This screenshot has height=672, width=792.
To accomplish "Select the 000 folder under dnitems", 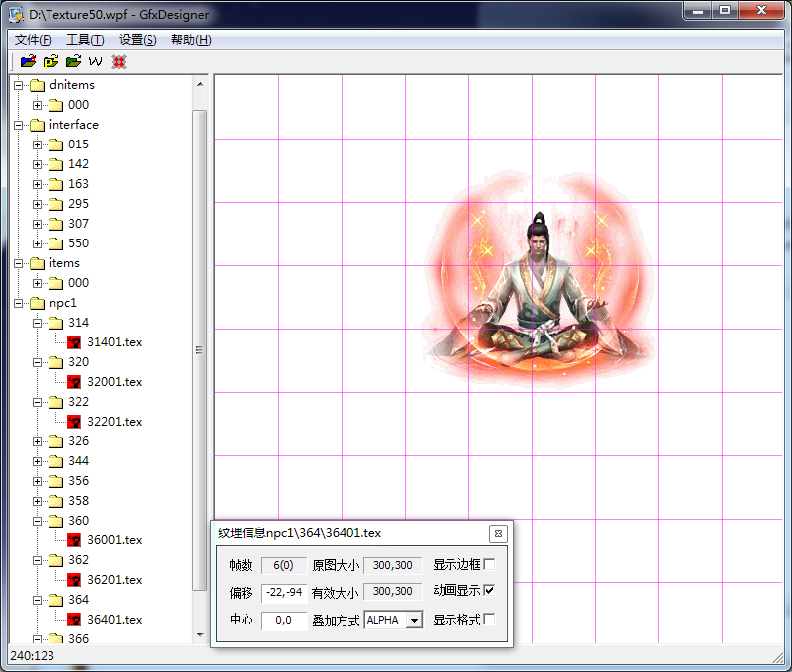I will coord(78,105).
